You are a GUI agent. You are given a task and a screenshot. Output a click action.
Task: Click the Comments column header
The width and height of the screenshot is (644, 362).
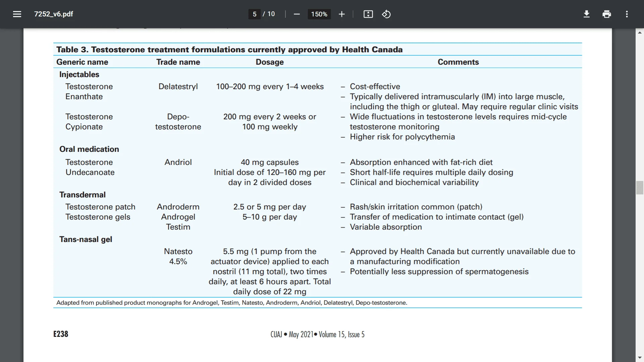458,62
